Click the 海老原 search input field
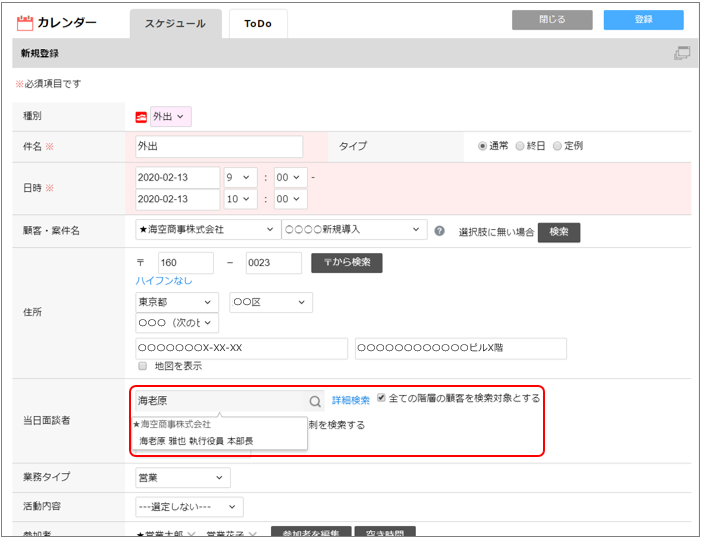This screenshot has width=703, height=539. (221, 401)
